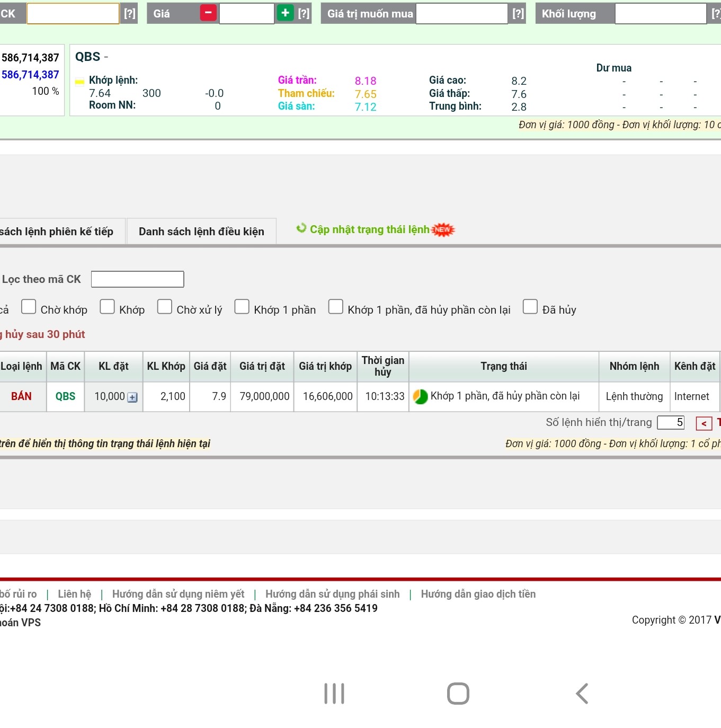The height and width of the screenshot is (728, 721).
Task: Check the Khớp 1 phần filter box
Action: [242, 307]
